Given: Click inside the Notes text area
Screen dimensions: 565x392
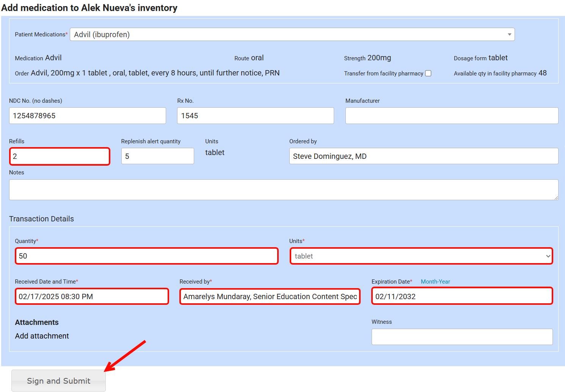Looking at the screenshot, I should coord(283,190).
